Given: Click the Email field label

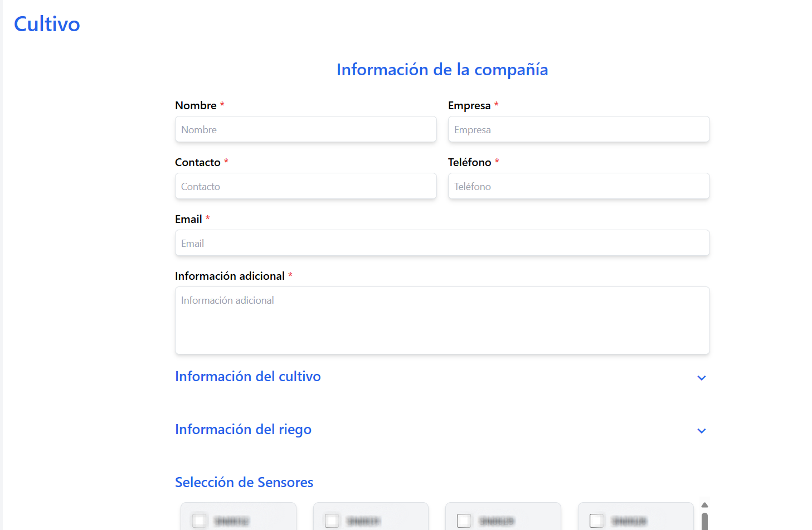Looking at the screenshot, I should pos(188,219).
